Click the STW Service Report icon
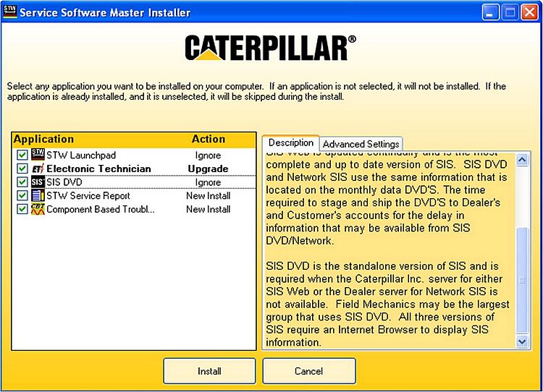 [x=38, y=195]
